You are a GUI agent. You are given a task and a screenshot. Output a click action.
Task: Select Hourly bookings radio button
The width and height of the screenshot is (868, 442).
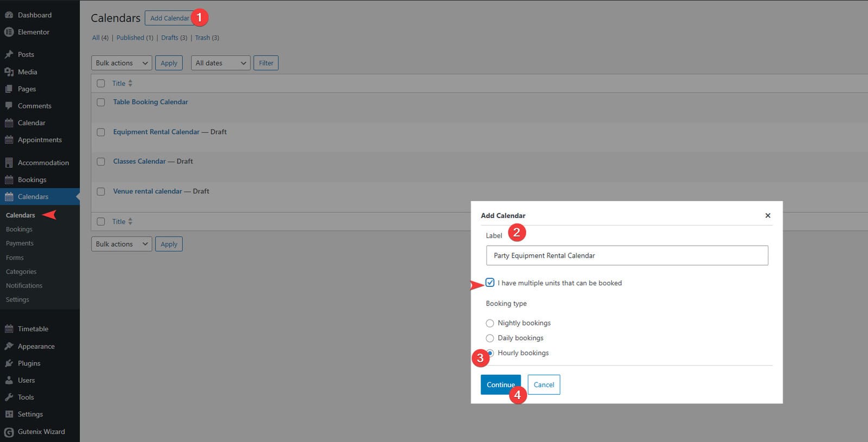tap(490, 353)
